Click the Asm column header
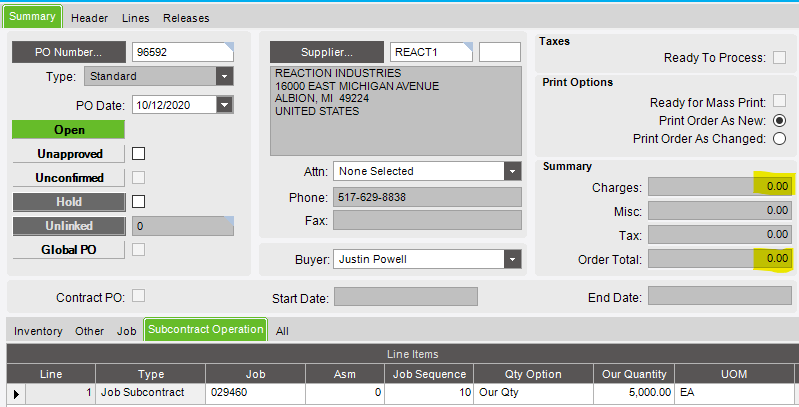This screenshot has width=799, height=407. pos(345,374)
